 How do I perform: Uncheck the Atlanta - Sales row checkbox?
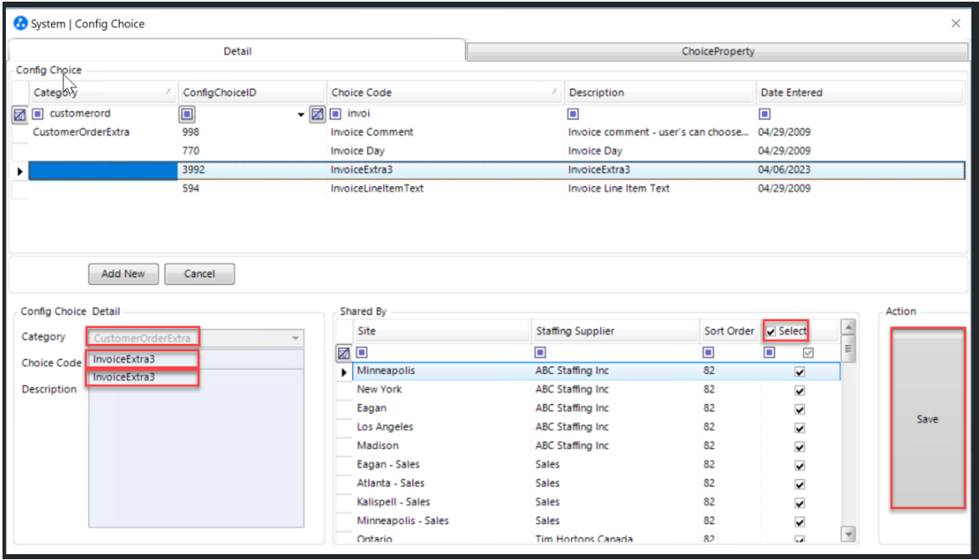click(800, 484)
